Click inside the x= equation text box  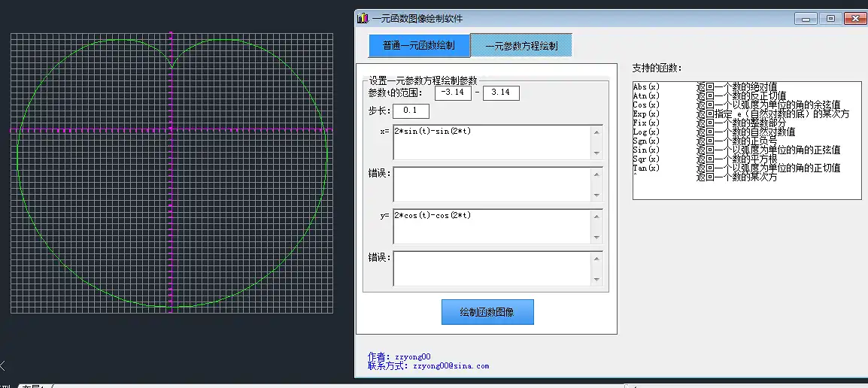pyautogui.click(x=492, y=142)
